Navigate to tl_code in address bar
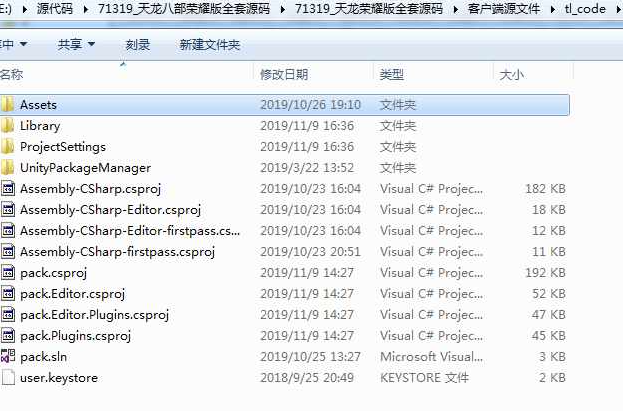The image size is (623, 411). click(x=585, y=9)
